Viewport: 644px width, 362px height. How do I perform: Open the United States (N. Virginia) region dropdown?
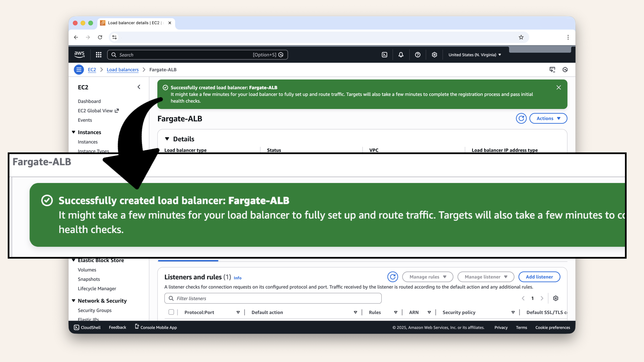474,54
